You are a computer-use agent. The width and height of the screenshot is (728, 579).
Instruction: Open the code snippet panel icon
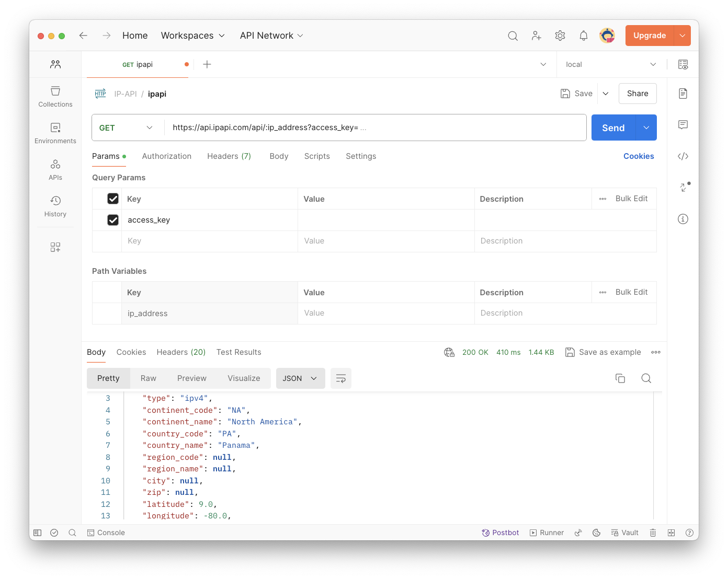click(x=683, y=156)
